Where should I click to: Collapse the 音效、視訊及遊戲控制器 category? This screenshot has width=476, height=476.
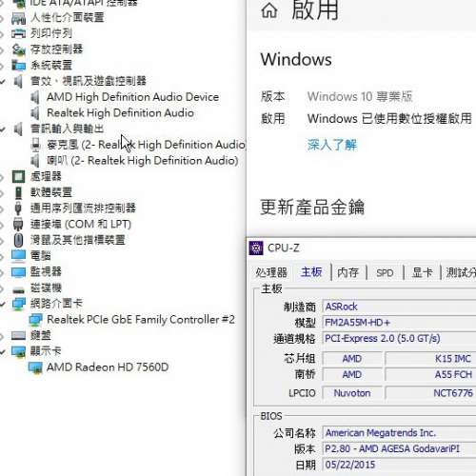3,82
